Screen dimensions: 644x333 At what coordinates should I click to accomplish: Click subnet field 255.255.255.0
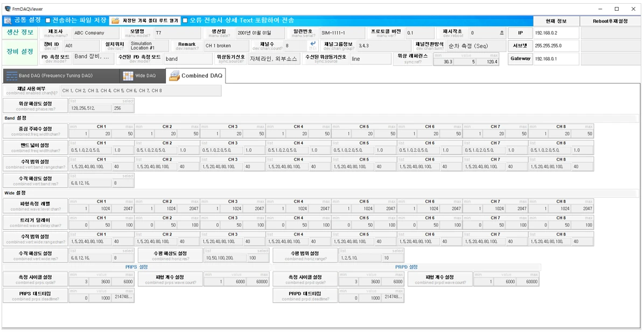tap(556, 46)
